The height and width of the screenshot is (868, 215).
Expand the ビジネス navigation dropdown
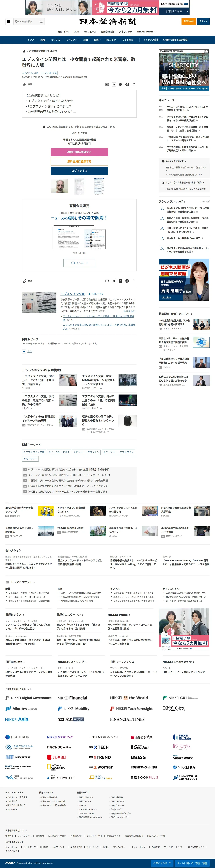click(57, 40)
